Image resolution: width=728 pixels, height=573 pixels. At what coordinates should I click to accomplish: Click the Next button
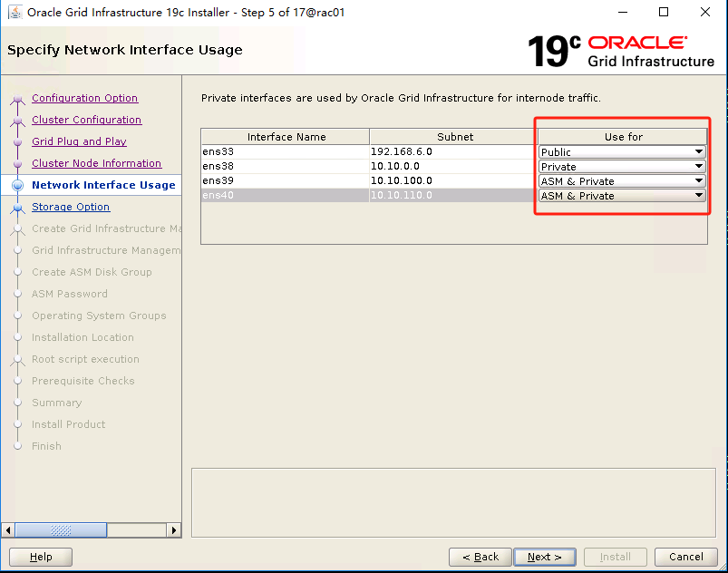point(545,557)
